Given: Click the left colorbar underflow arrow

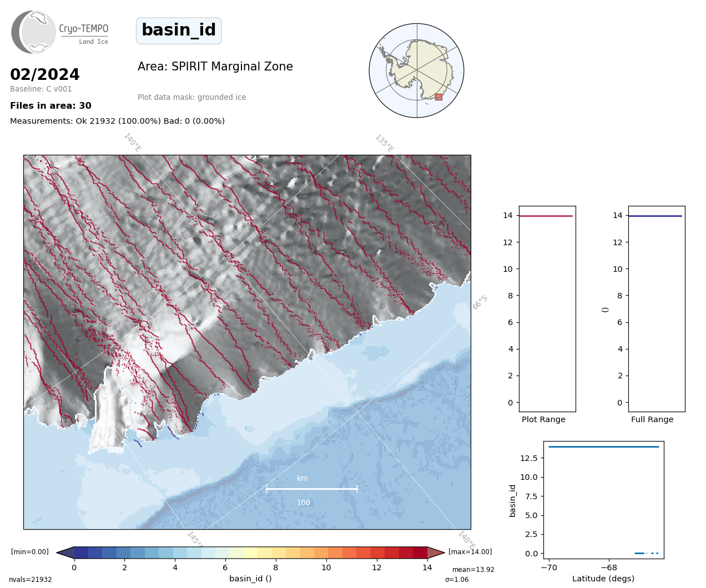Looking at the screenshot, I should [65, 552].
